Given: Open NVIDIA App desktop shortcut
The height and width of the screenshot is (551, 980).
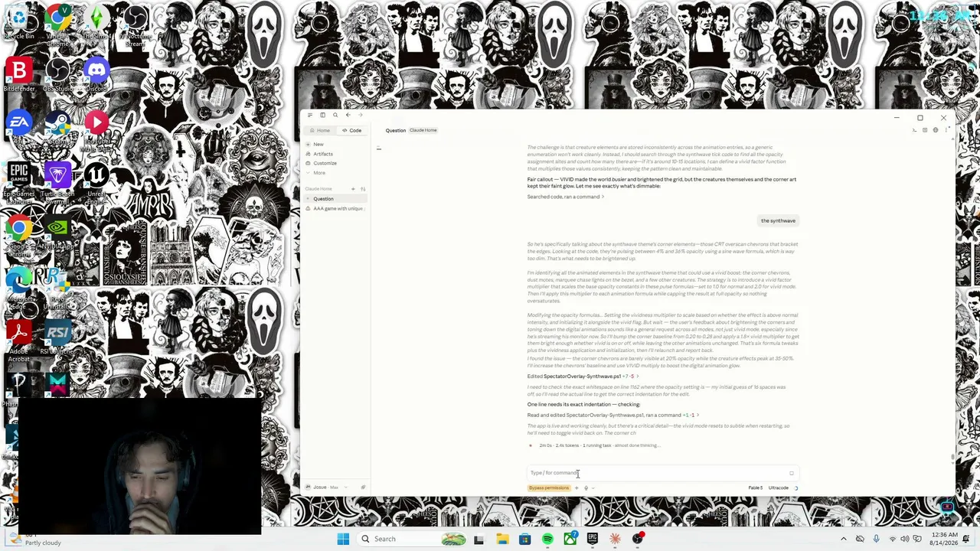Looking at the screenshot, I should click(x=57, y=233).
